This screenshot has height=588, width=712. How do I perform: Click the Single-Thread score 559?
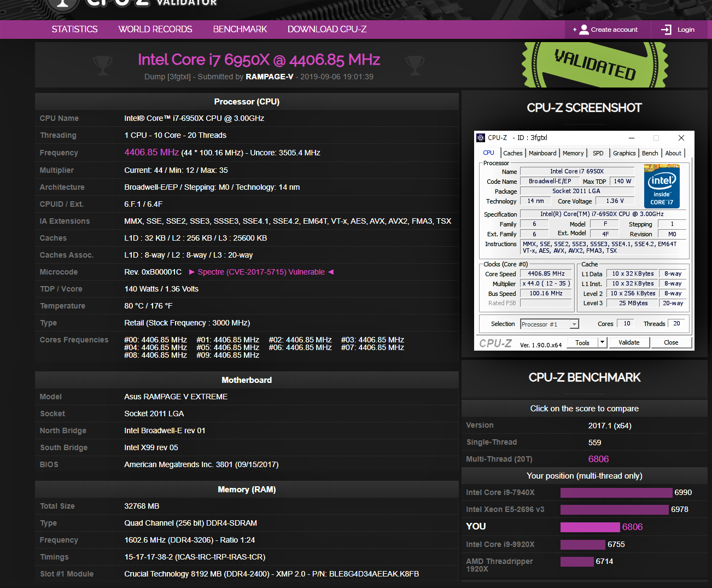(594, 443)
